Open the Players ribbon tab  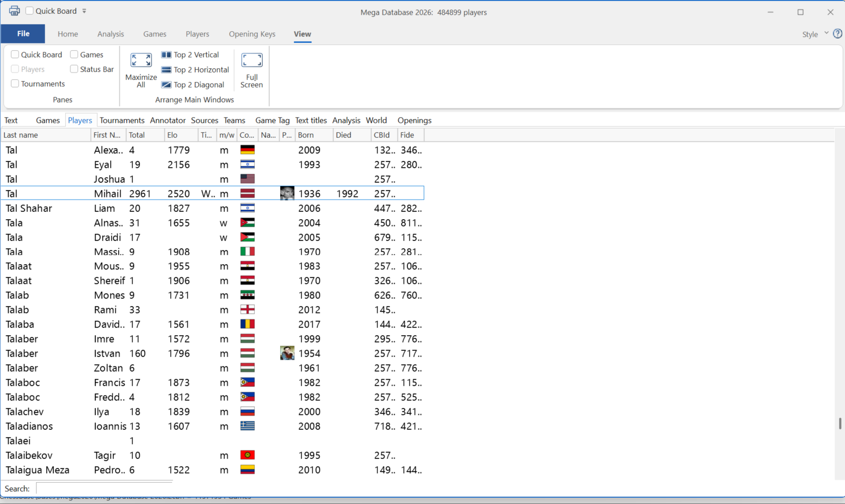click(x=198, y=34)
